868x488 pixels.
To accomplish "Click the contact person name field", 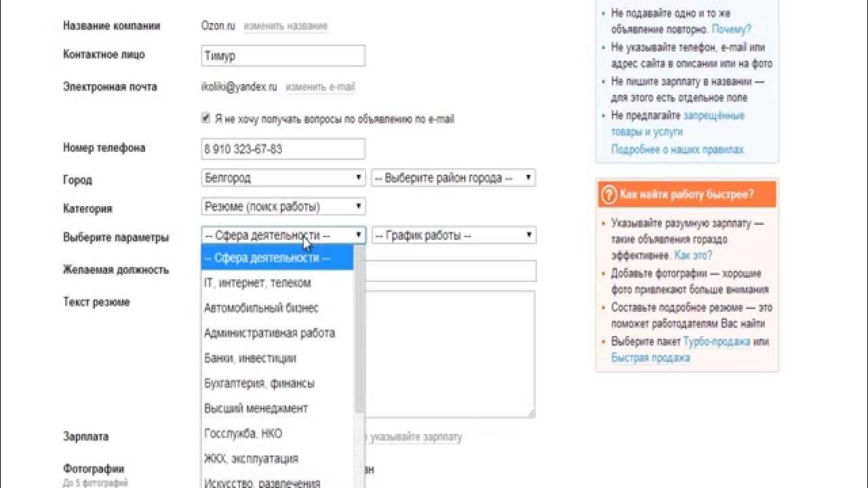I will tap(283, 56).
